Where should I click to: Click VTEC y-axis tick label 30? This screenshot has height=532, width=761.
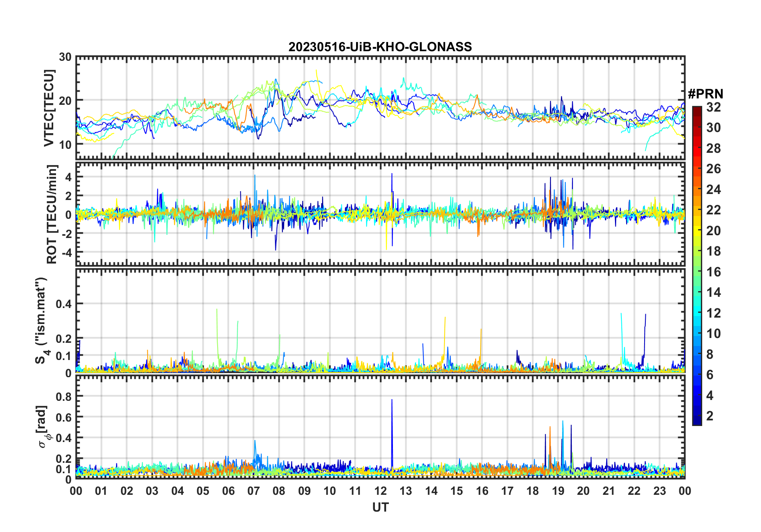click(65, 57)
